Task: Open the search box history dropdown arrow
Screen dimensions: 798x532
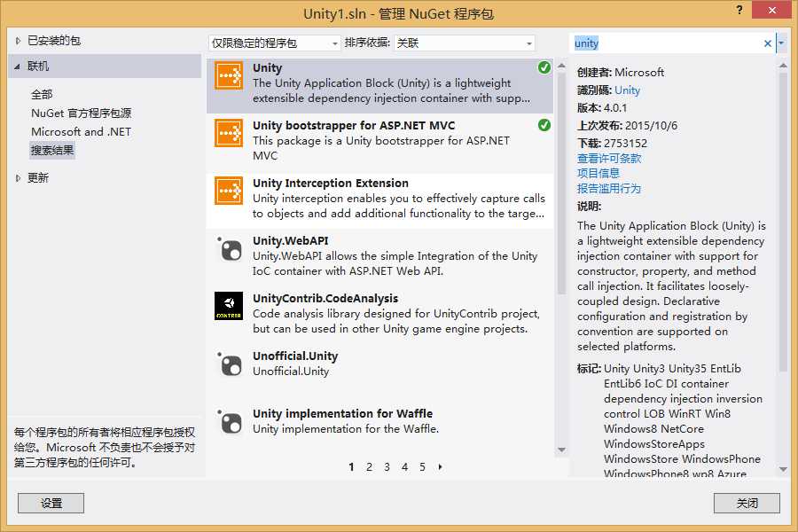Action: pyautogui.click(x=781, y=43)
